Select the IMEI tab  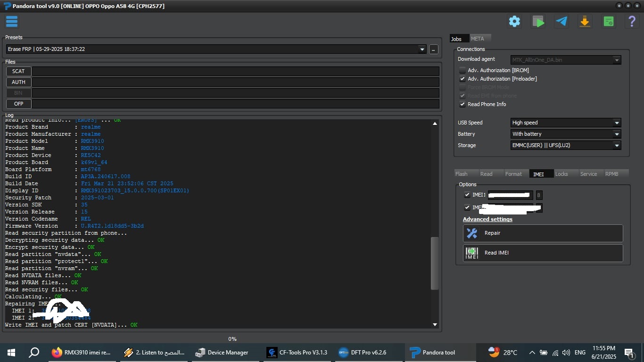[x=542, y=174]
